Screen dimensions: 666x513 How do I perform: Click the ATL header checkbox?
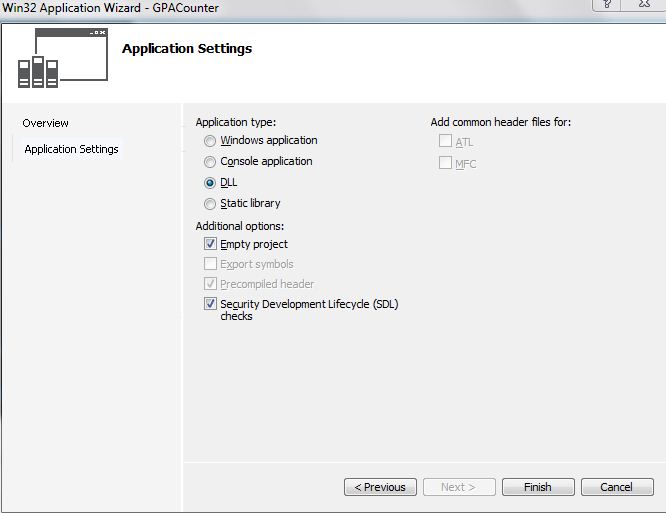[x=446, y=142]
